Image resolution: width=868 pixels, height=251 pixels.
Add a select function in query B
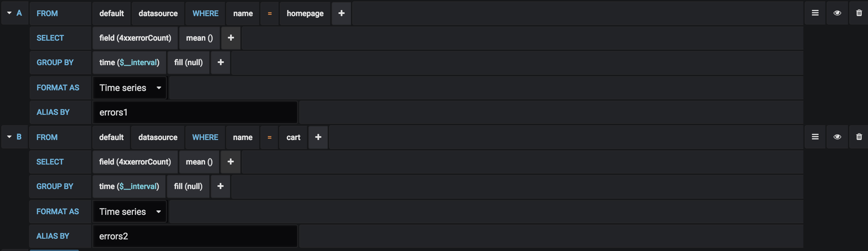[230, 162]
